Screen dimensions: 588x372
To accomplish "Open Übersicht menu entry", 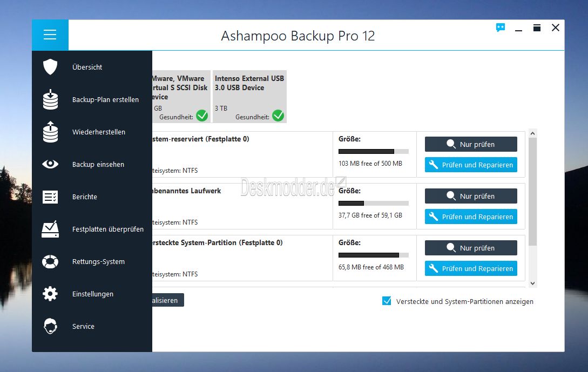I will pos(87,67).
